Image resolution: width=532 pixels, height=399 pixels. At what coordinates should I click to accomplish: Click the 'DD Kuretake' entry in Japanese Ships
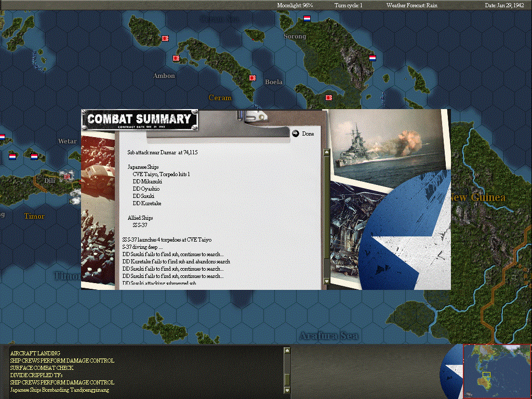(x=147, y=204)
